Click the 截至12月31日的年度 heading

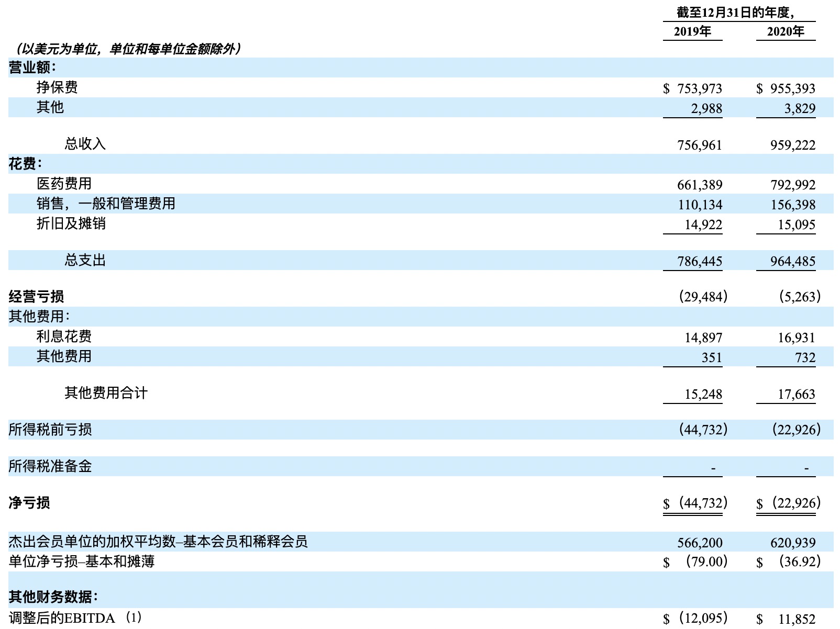(x=736, y=13)
